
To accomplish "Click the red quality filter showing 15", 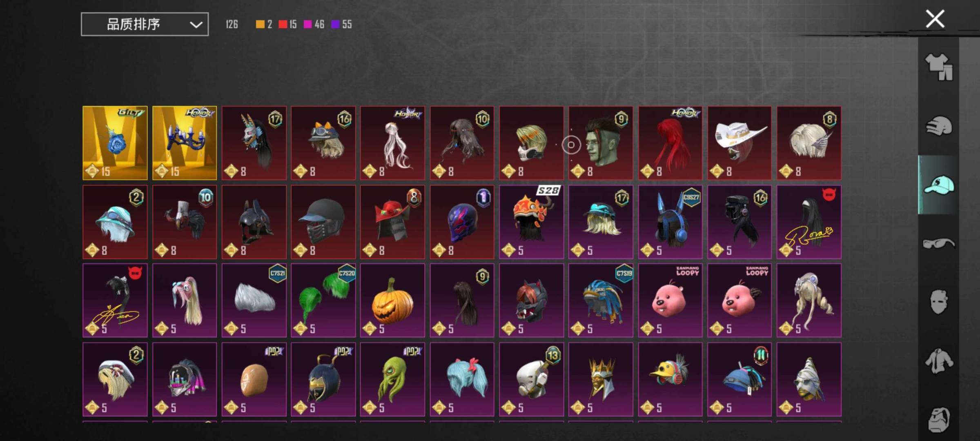I will pos(287,24).
